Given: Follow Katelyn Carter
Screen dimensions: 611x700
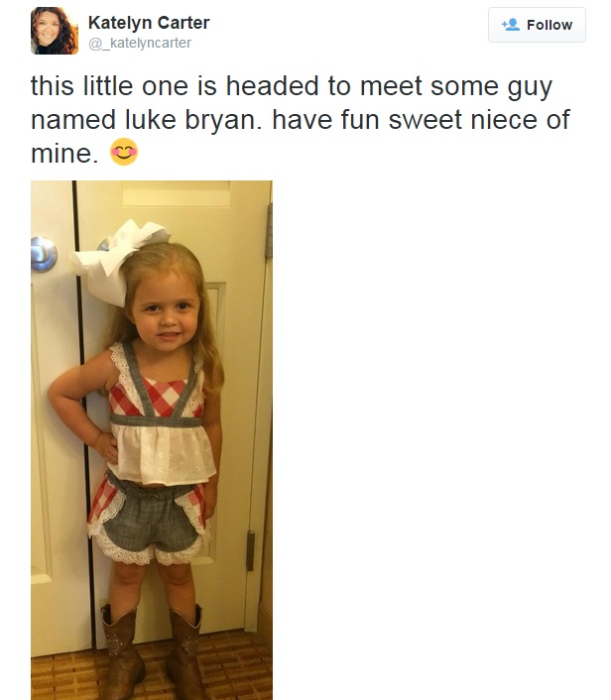Looking at the screenshot, I should (x=537, y=25).
